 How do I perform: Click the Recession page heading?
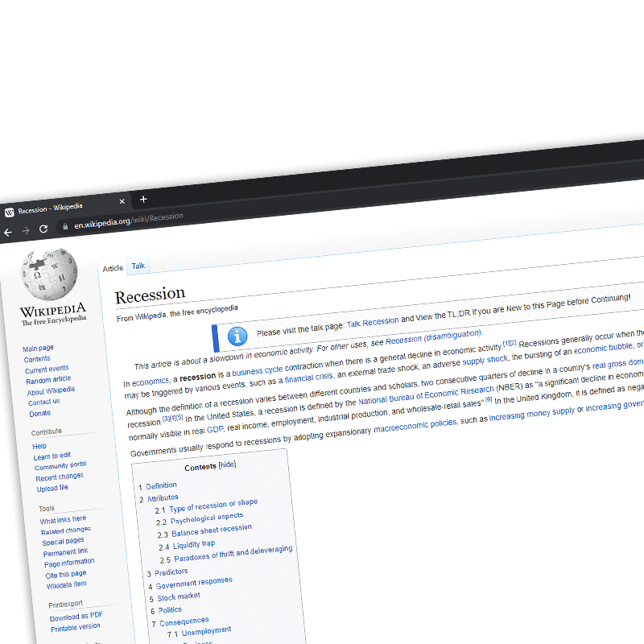coord(150,295)
